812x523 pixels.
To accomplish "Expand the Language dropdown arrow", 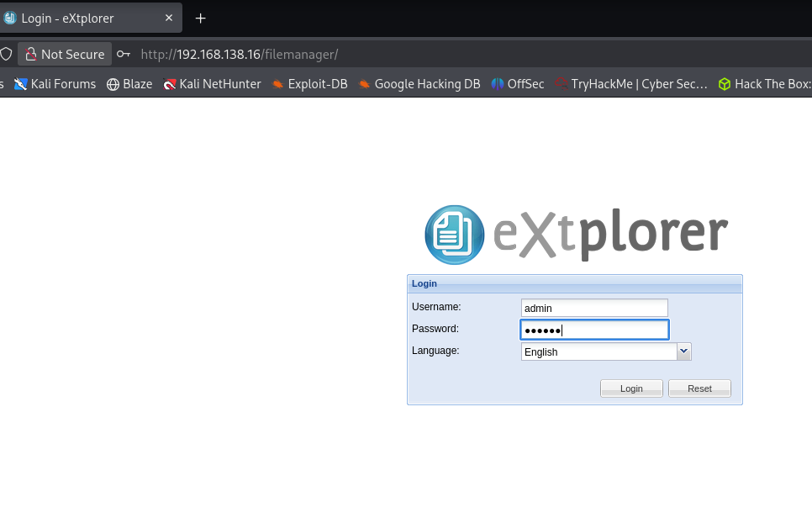I will 683,351.
